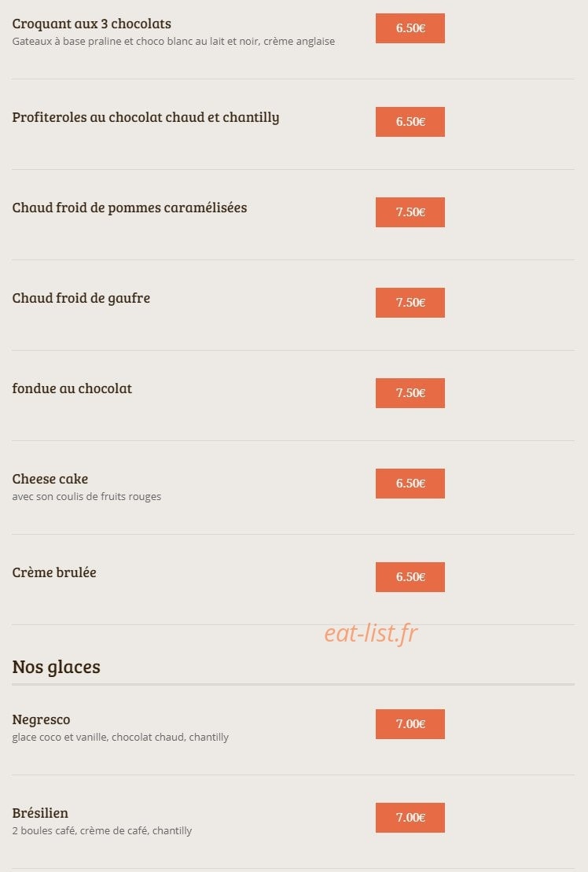Open the Croquant aux 3 chocolats title
This screenshot has height=872, width=588.
92,24
